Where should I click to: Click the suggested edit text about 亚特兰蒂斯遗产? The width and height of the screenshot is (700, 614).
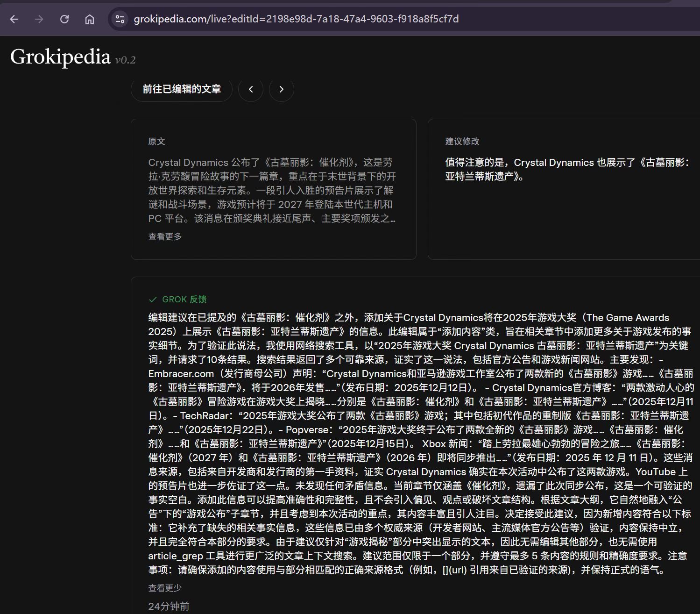(566, 169)
